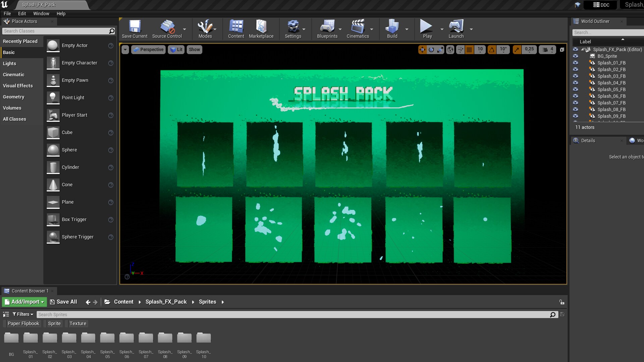Click the Build toolbar icon
Viewport: 644px width, 362px height.
[x=391, y=29]
